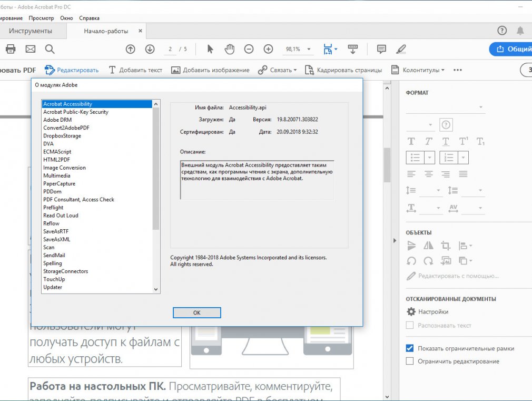Click Добавить текст button

136,70
